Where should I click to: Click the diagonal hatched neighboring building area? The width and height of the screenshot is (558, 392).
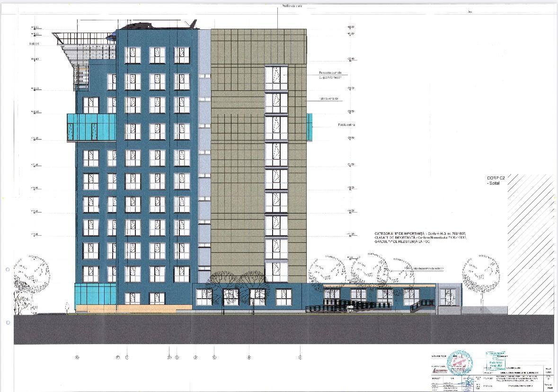tap(530, 244)
